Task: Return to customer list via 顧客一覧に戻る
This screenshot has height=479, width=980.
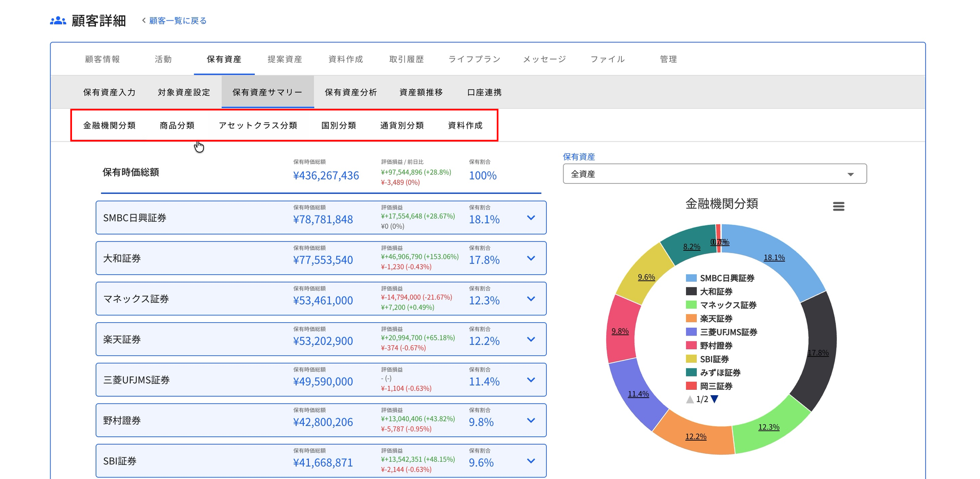Action: pos(178,21)
